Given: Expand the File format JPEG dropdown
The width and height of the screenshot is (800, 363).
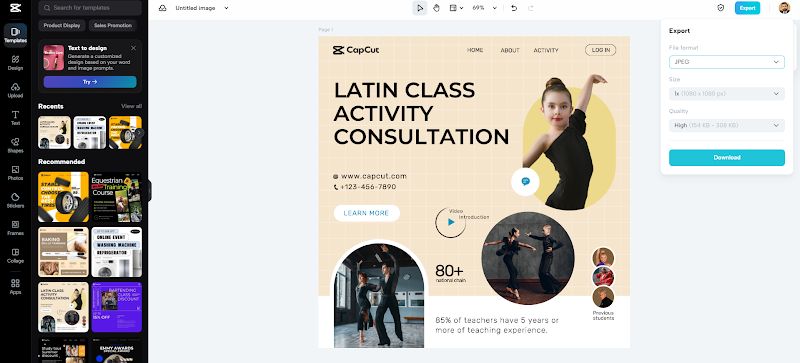Looking at the screenshot, I should [727, 62].
